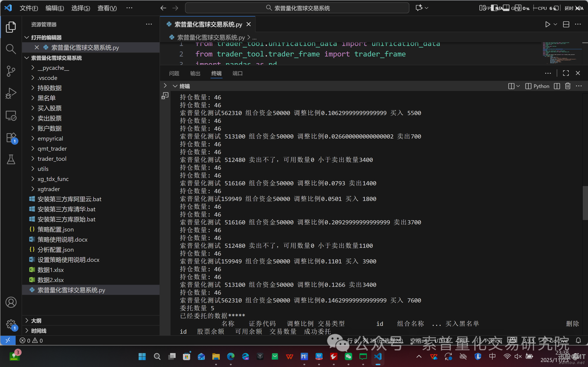The height and width of the screenshot is (367, 588).
Task: Open the Source Control view
Action: (x=11, y=71)
